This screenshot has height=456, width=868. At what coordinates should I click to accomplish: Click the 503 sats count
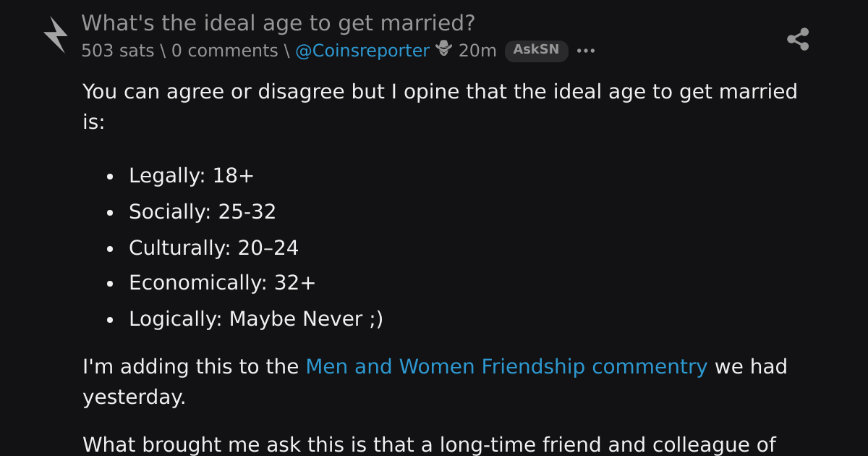[x=117, y=51]
